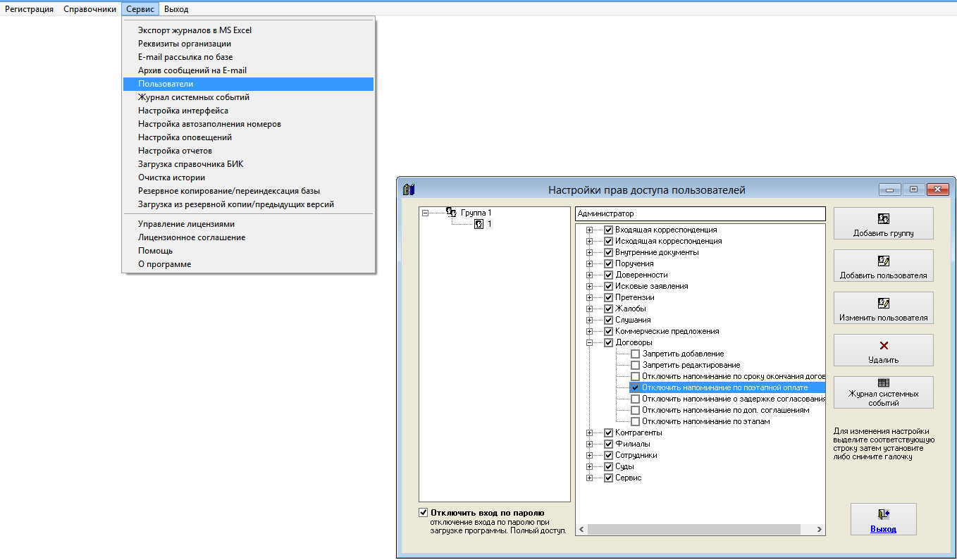The width and height of the screenshot is (957, 560).
Task: Open Журнал системных событий menu entry
Action: (248, 97)
